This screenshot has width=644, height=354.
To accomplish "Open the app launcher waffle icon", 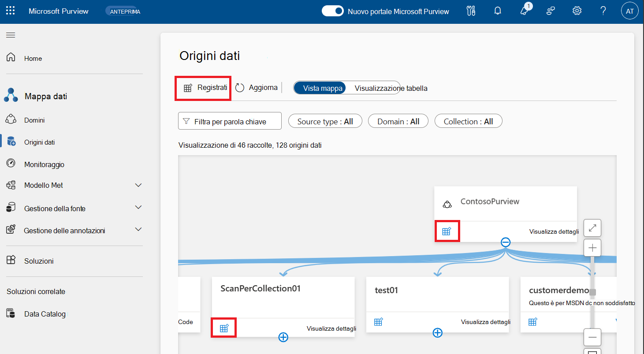I will [10, 11].
